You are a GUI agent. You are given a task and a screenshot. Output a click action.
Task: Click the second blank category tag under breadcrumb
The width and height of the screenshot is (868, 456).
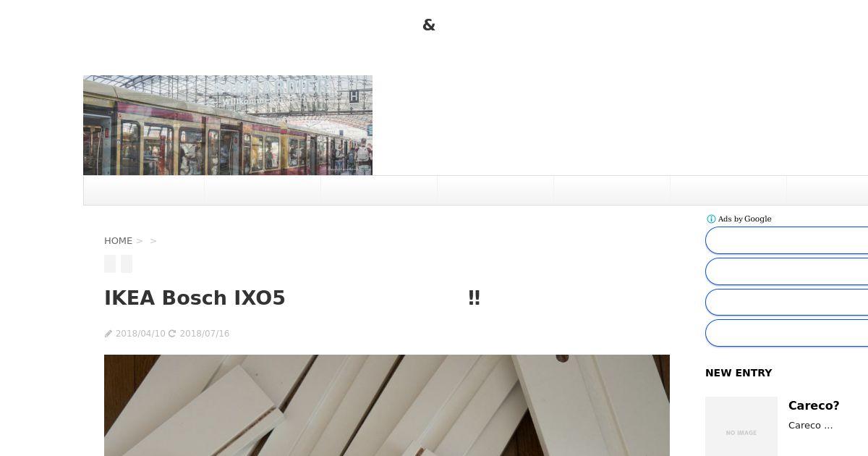coord(127,263)
